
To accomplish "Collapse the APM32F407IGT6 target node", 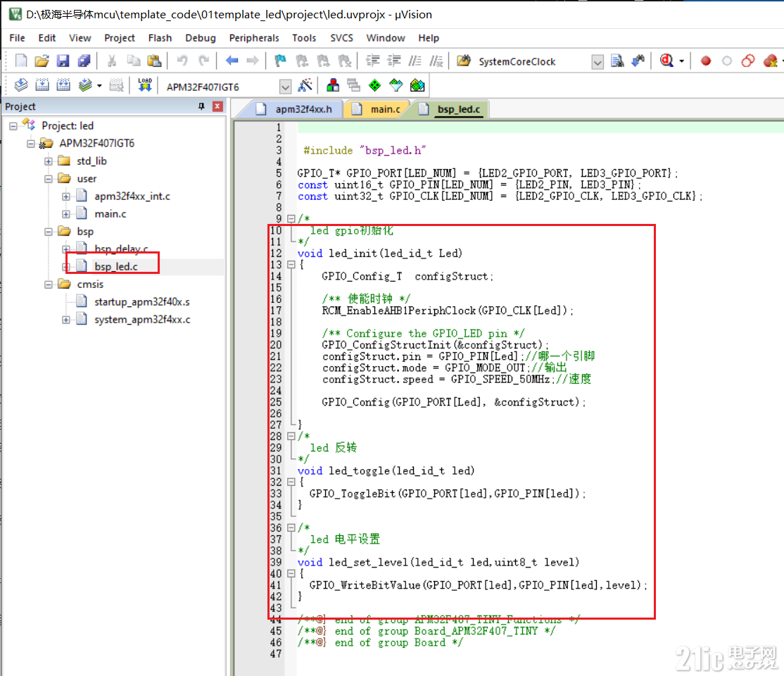I will [x=31, y=144].
